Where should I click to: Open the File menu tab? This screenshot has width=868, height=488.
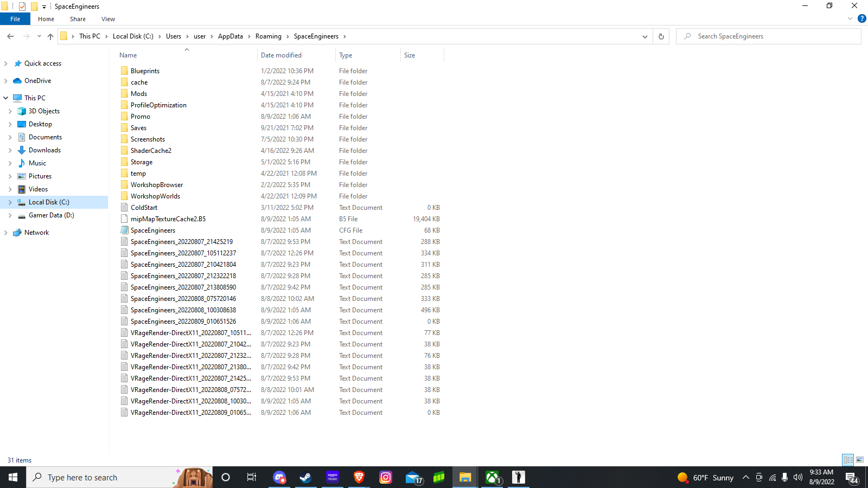pyautogui.click(x=15, y=19)
